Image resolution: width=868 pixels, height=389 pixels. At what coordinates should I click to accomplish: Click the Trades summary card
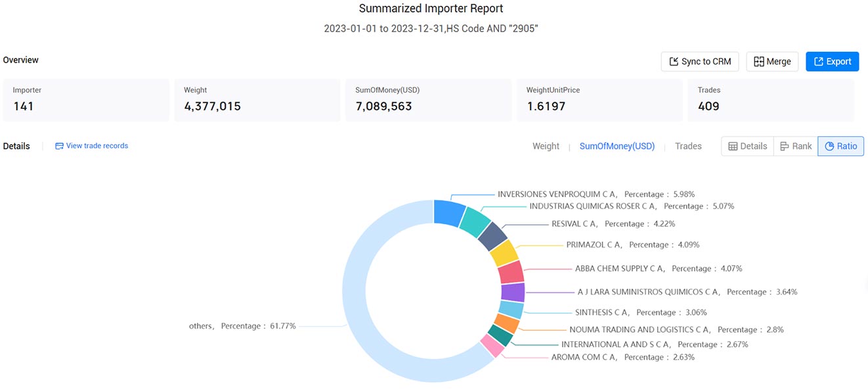(x=771, y=100)
